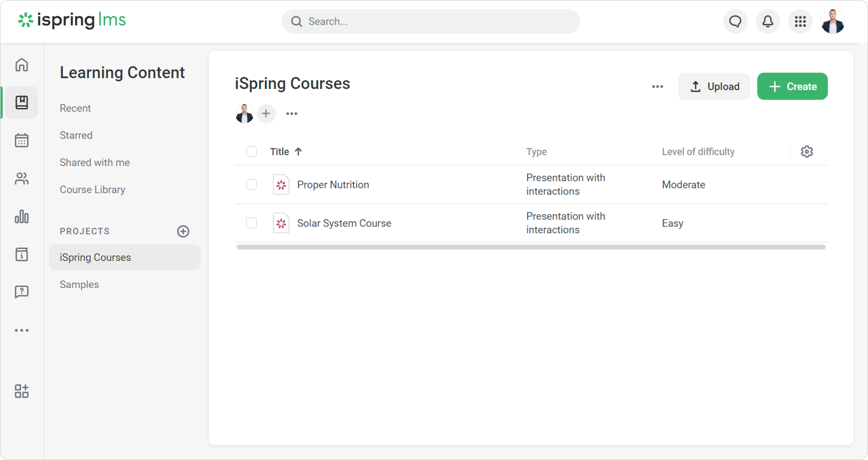Open table column settings gear
This screenshot has height=460, width=868.
click(x=807, y=152)
